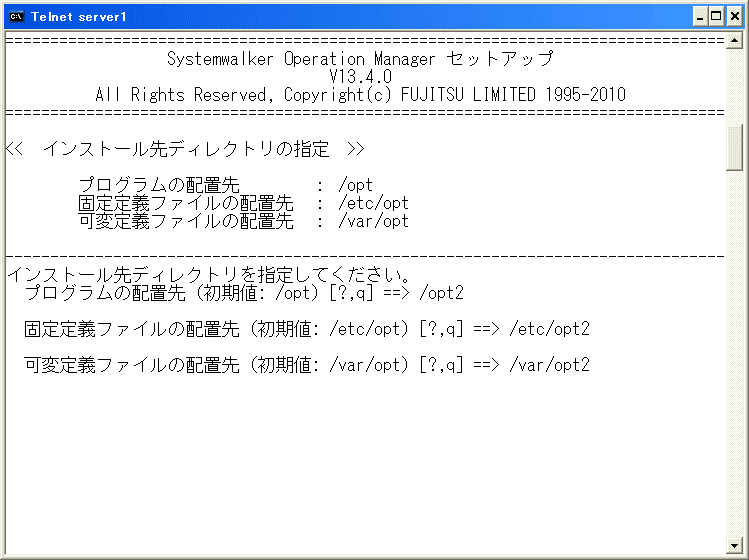Viewport: 749px width, 560px height.
Task: Minimize the Telnet server1 window
Action: click(x=700, y=17)
